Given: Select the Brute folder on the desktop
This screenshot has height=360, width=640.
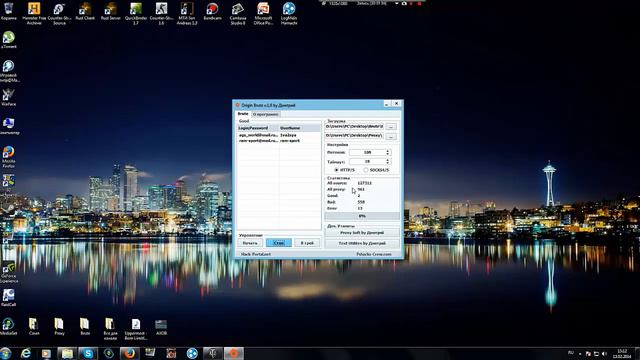Looking at the screenshot, I should [x=85, y=327].
